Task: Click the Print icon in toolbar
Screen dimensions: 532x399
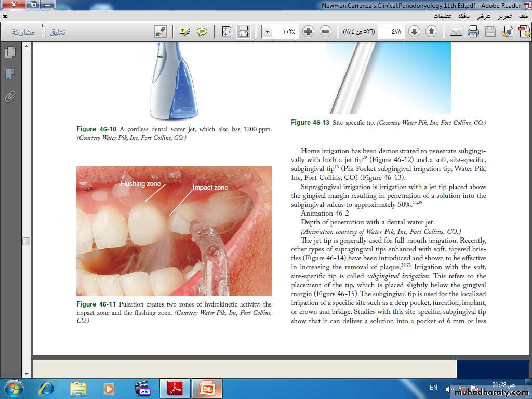Action: click(473, 32)
